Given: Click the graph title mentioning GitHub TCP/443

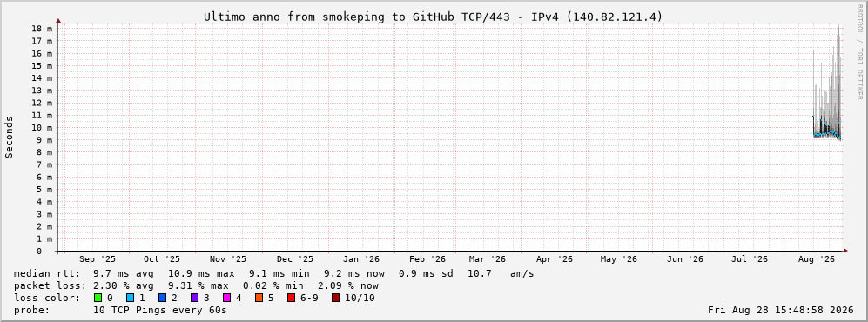Looking at the screenshot, I should pos(433,17).
